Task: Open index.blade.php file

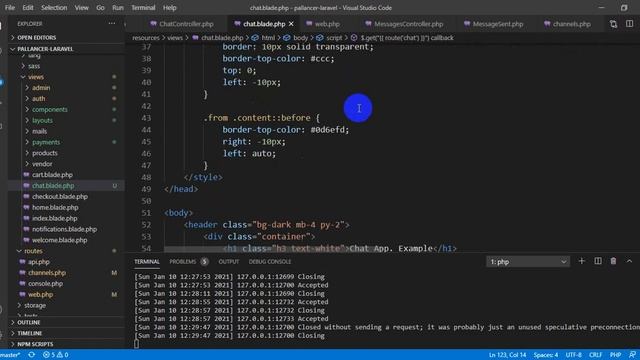Action: click(54, 218)
